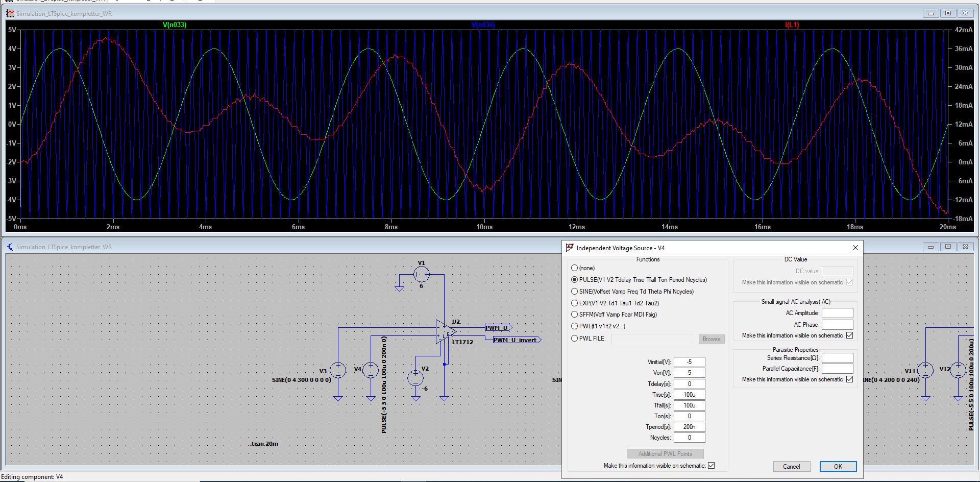Select the PULSE function radio button
The image size is (980, 482).
[x=574, y=280]
